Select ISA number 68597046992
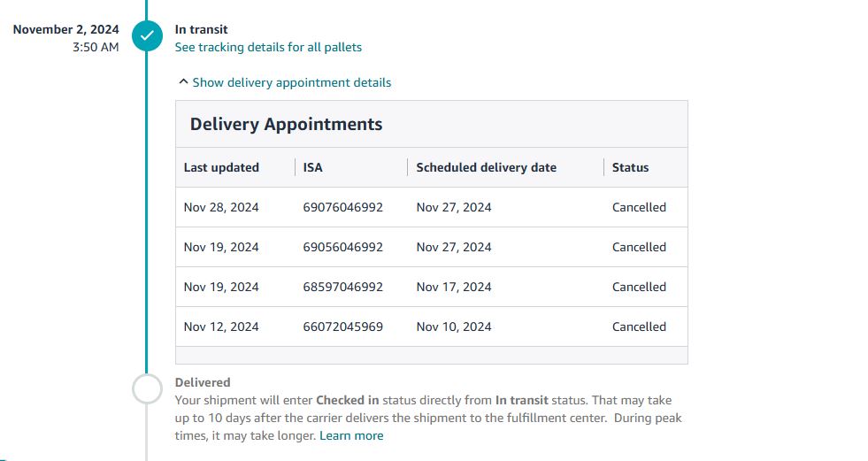Viewport: 868px width, 461px height. point(343,287)
